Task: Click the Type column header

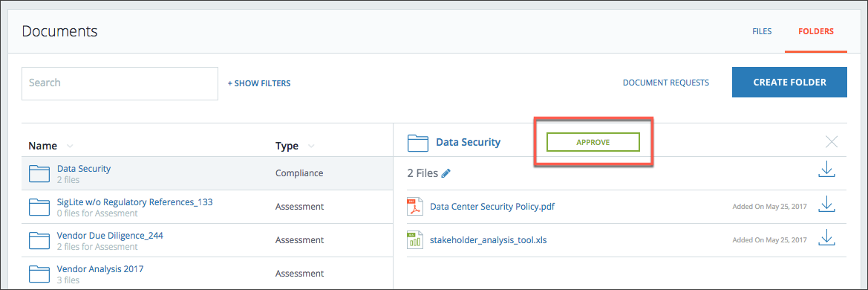Action: tap(287, 146)
